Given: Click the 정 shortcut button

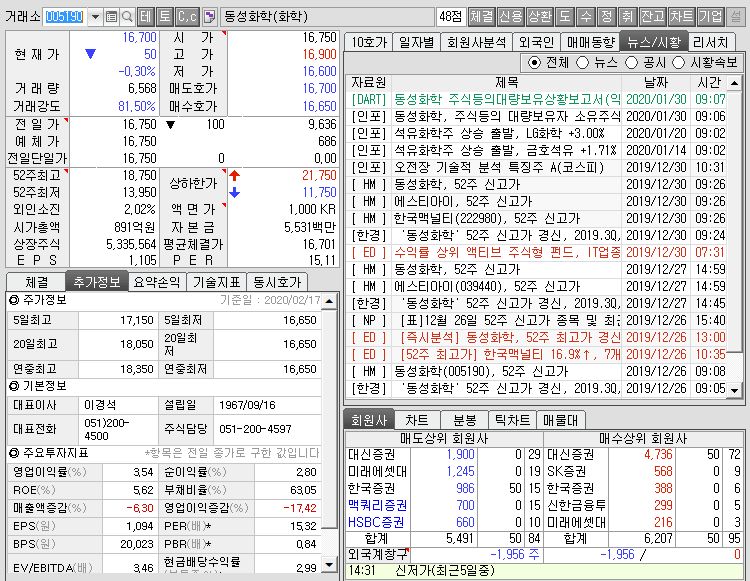Looking at the screenshot, I should tap(607, 17).
